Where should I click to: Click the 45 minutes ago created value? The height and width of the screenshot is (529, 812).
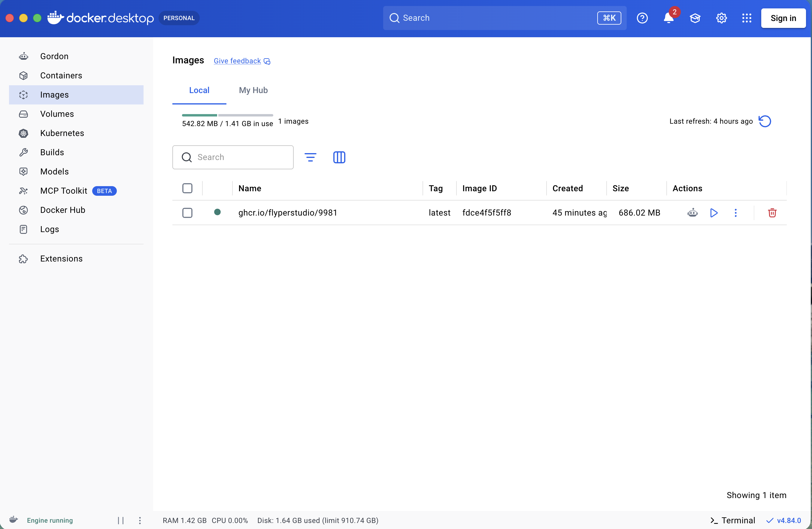579,213
